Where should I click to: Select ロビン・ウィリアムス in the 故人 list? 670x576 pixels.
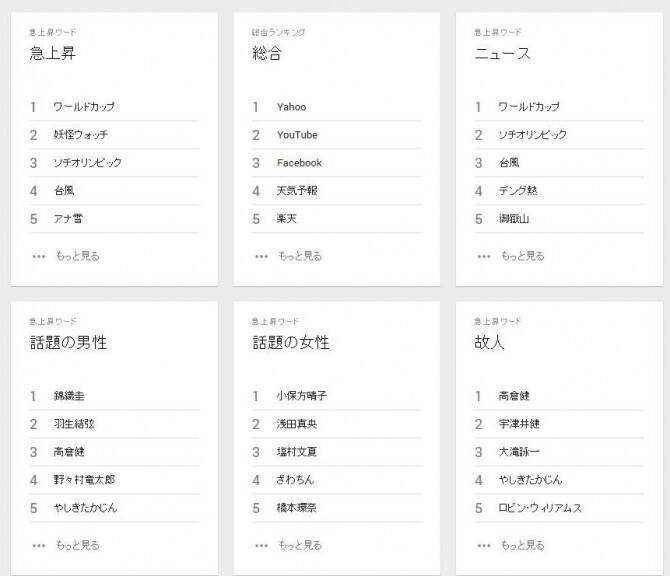coord(540,508)
